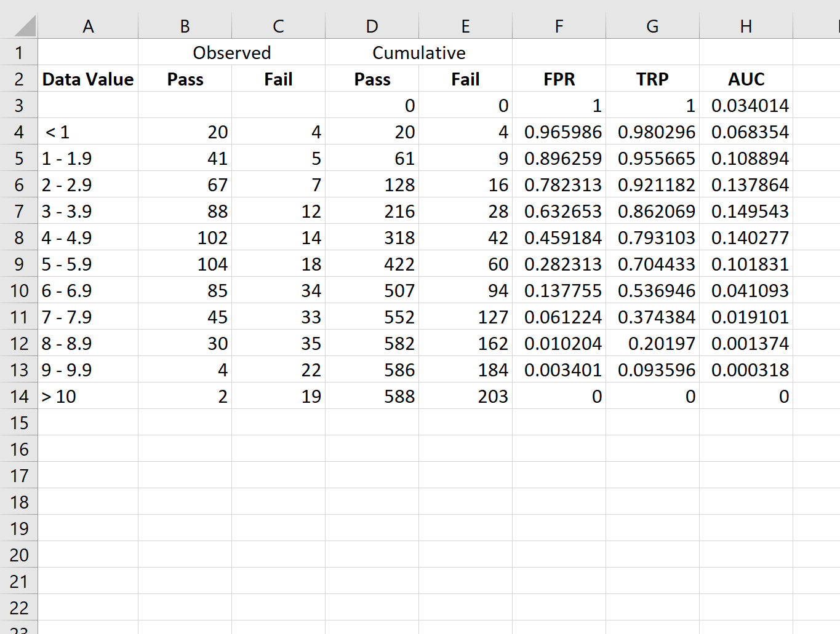Viewport: 840px width, 634px height.
Task: Click cumulative pass value 422
Action: click(x=372, y=264)
